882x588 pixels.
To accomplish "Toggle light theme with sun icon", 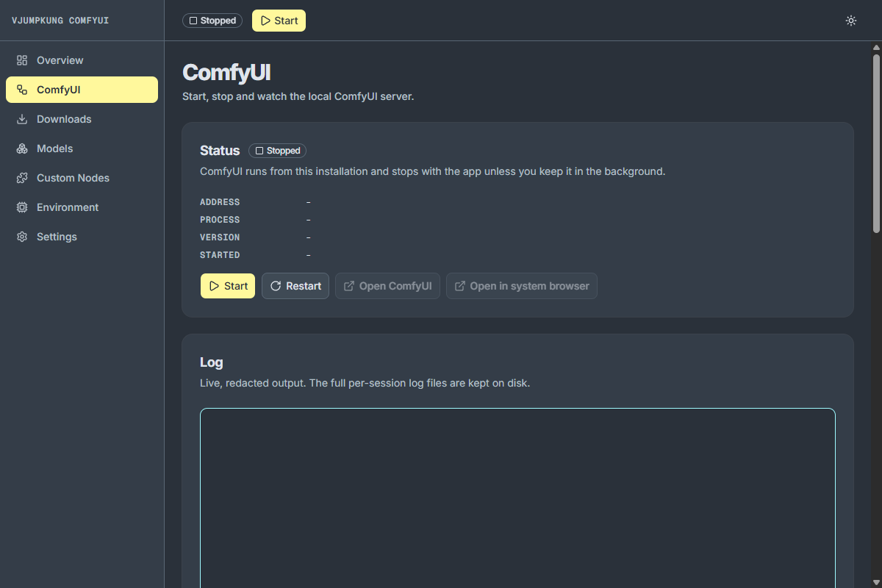I will (x=851, y=21).
